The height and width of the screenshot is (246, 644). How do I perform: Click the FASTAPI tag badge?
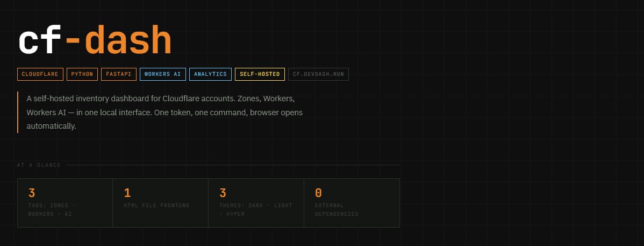pos(119,74)
